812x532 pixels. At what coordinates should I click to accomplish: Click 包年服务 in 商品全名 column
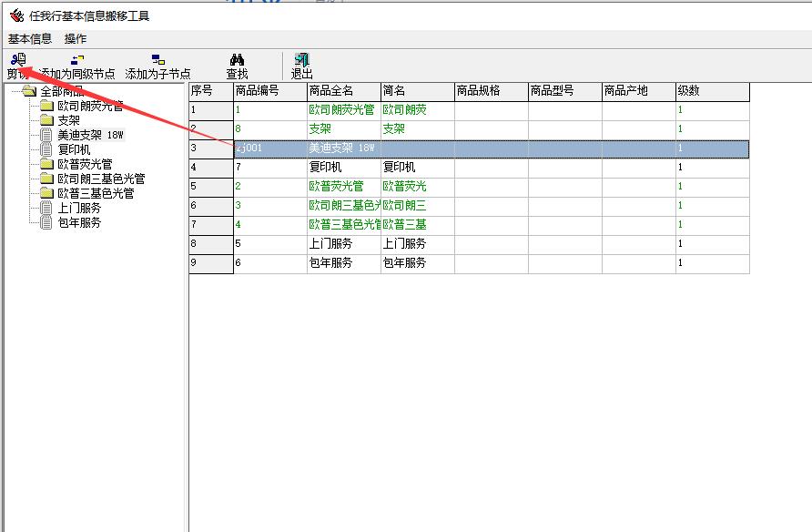(344, 263)
